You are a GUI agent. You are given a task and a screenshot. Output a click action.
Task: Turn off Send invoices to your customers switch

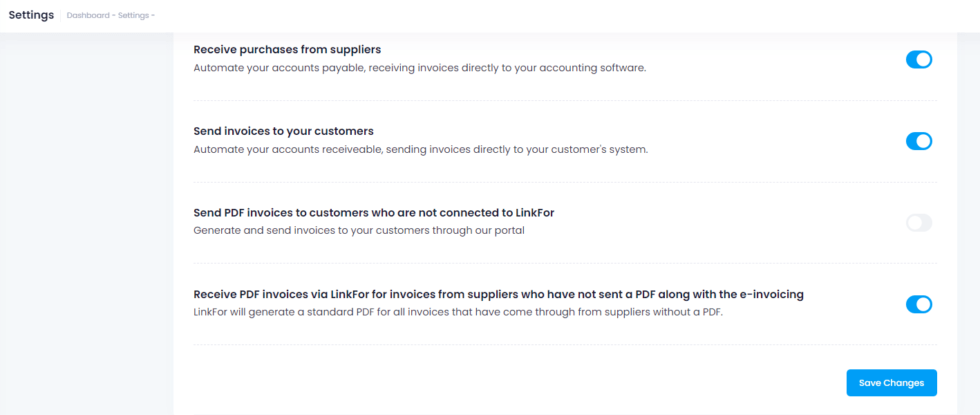click(x=918, y=141)
